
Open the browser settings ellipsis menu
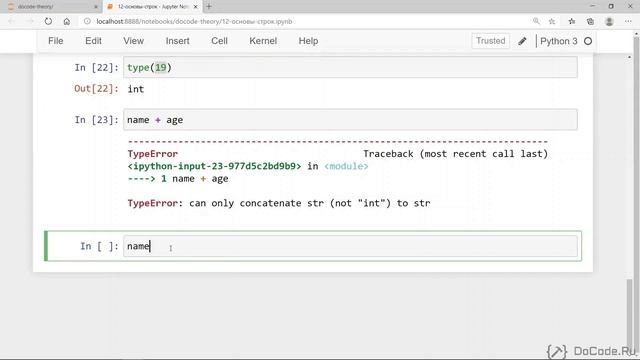tap(628, 21)
